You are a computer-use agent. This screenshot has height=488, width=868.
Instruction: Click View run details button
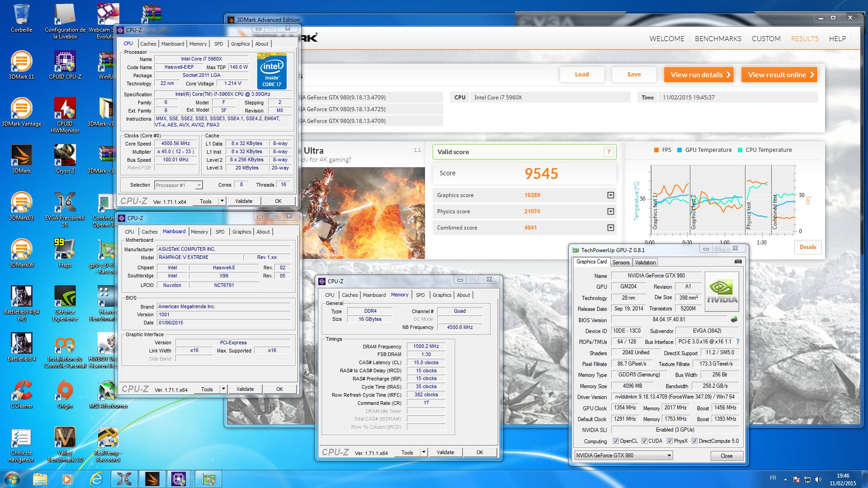coord(699,75)
